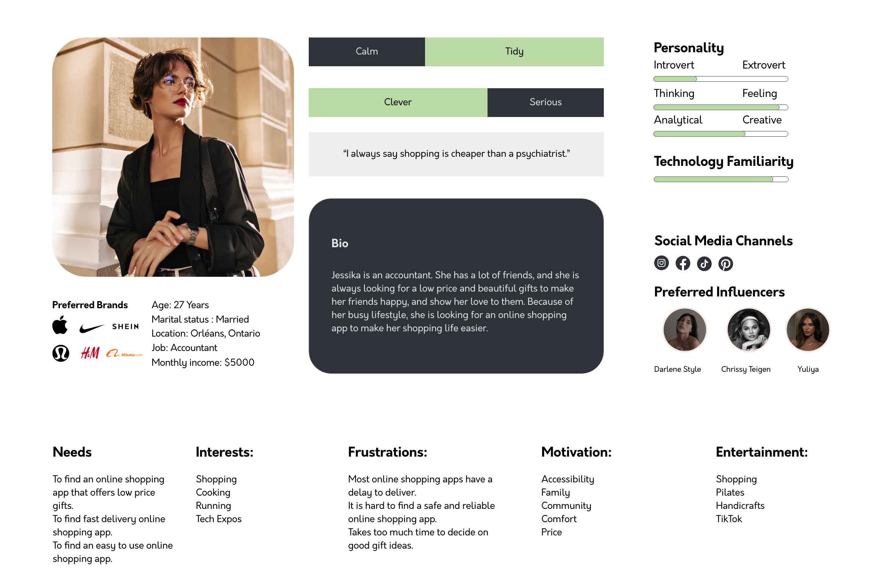Click the persona profile photo
883x588 pixels.
click(x=173, y=157)
